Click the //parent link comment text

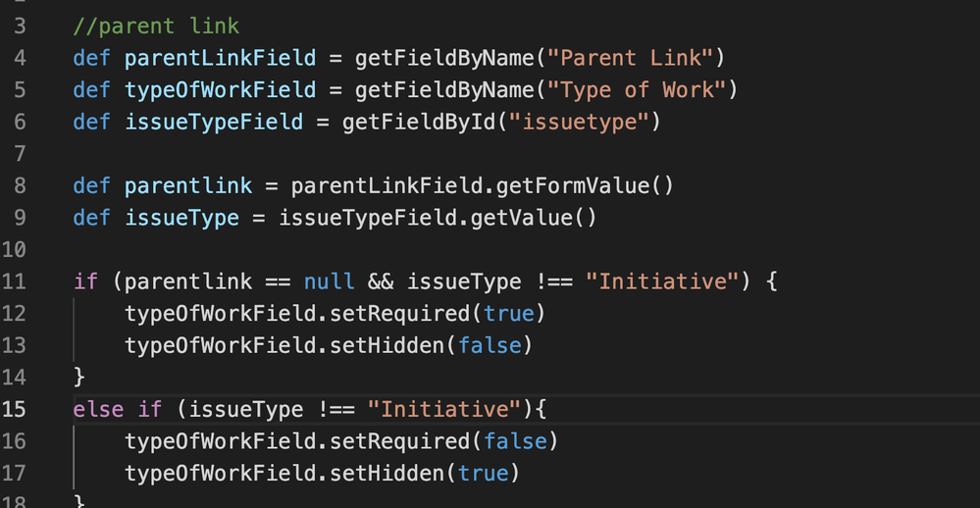tap(156, 26)
